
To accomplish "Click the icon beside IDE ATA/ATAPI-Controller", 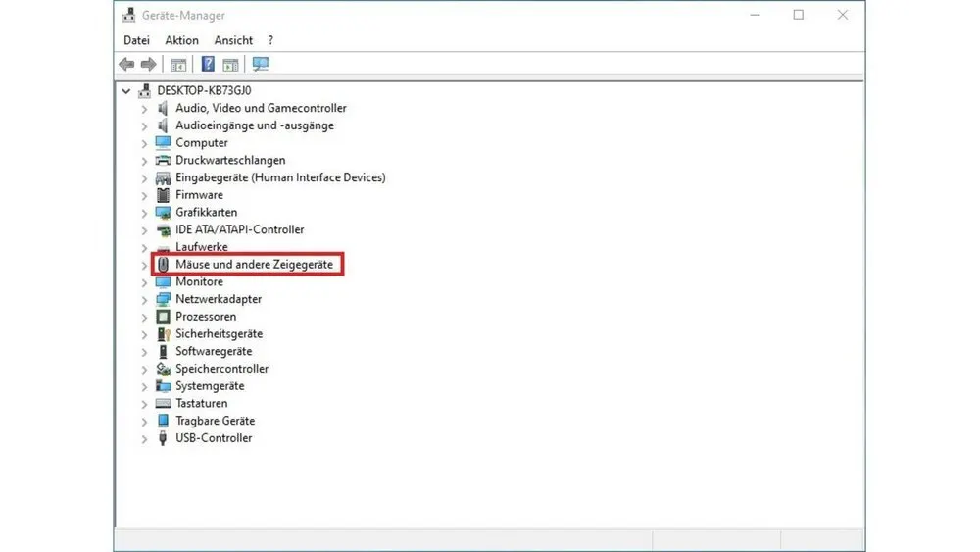I will [163, 230].
